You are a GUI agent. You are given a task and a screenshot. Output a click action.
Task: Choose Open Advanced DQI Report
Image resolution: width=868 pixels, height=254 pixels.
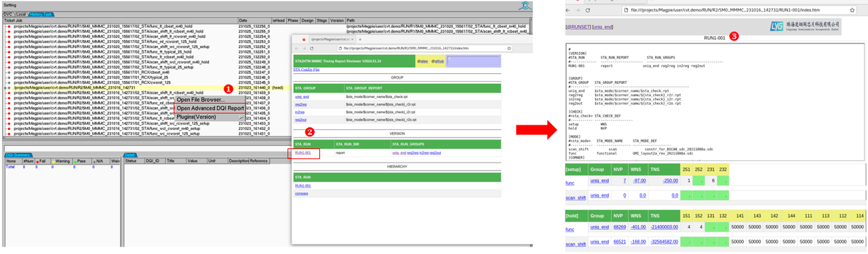click(x=210, y=108)
